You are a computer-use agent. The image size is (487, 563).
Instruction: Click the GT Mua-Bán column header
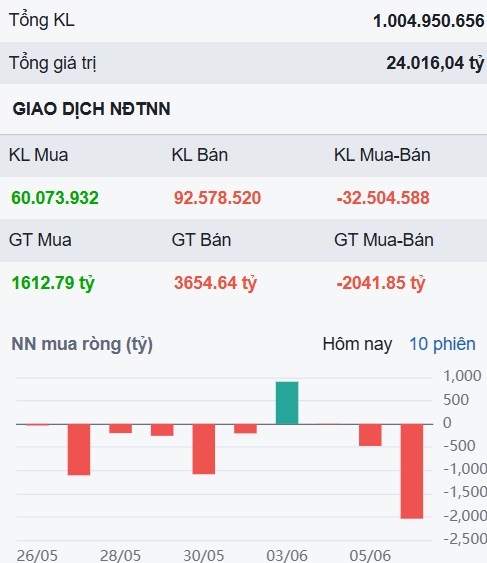(384, 240)
